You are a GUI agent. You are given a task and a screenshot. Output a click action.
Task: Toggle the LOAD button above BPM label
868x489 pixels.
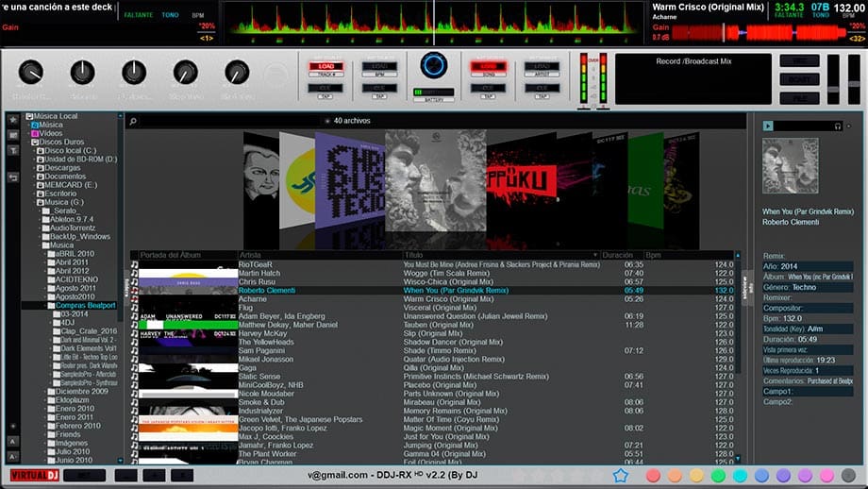379,66
